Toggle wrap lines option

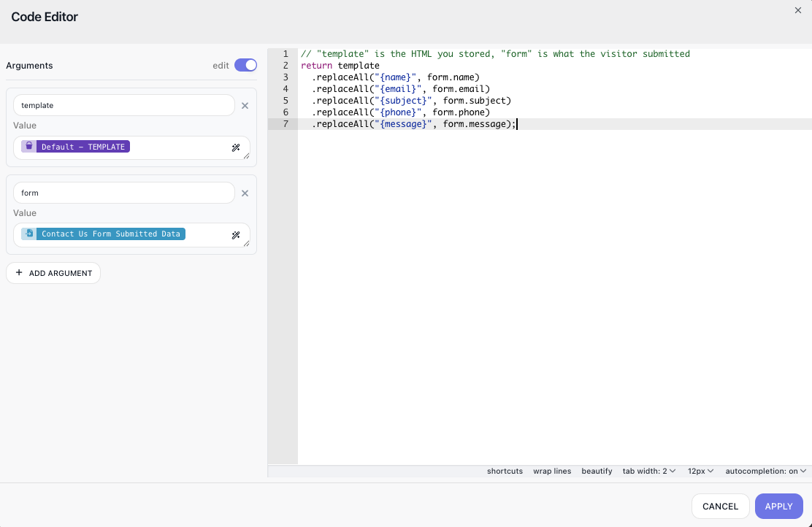click(552, 471)
